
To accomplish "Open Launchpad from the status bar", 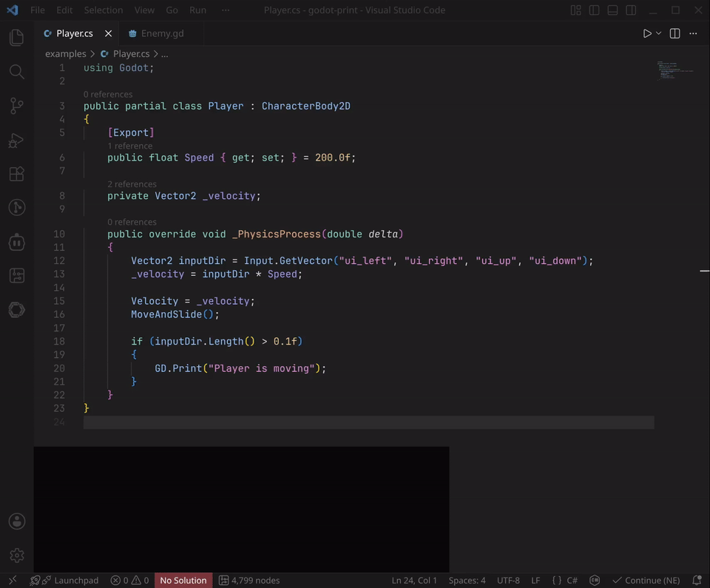I will (x=64, y=581).
